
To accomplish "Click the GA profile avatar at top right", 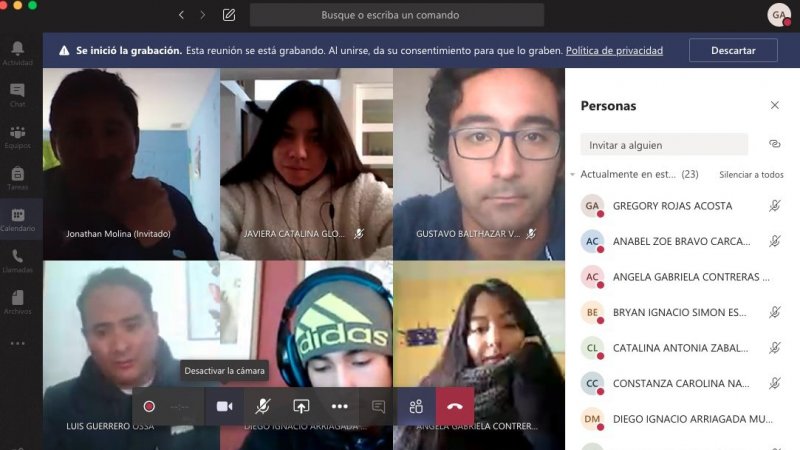I will pos(779,15).
